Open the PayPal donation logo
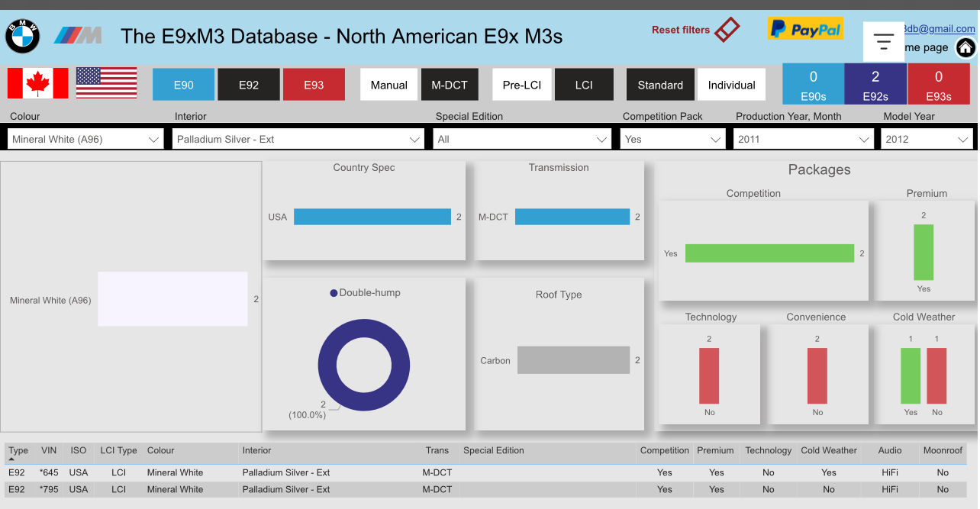This screenshot has height=509, width=980. (x=805, y=29)
